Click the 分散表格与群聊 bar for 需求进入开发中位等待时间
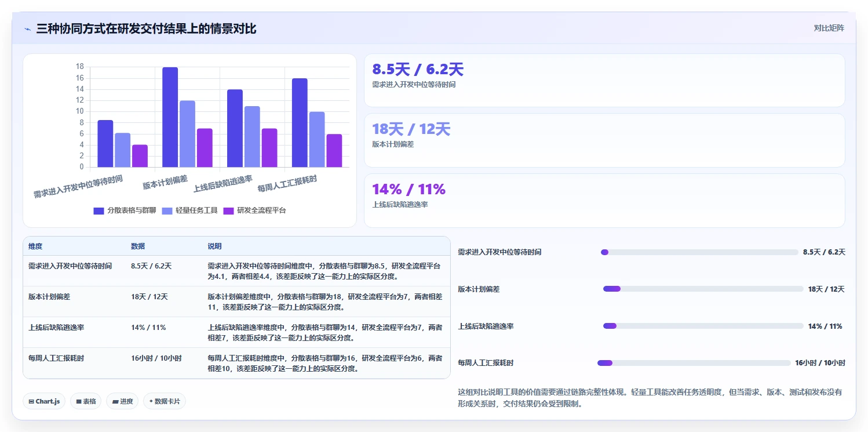The width and height of the screenshot is (868, 432). pyautogui.click(x=105, y=144)
